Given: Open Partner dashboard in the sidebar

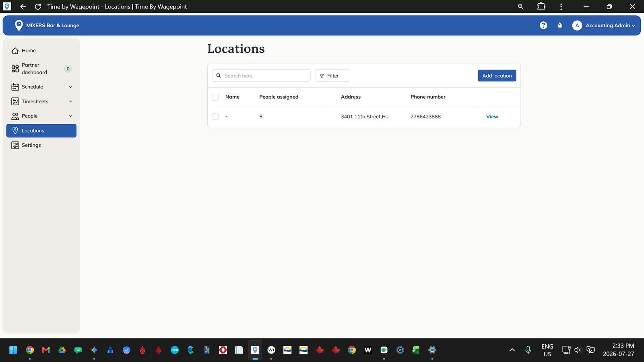Looking at the screenshot, I should click(41, 69).
